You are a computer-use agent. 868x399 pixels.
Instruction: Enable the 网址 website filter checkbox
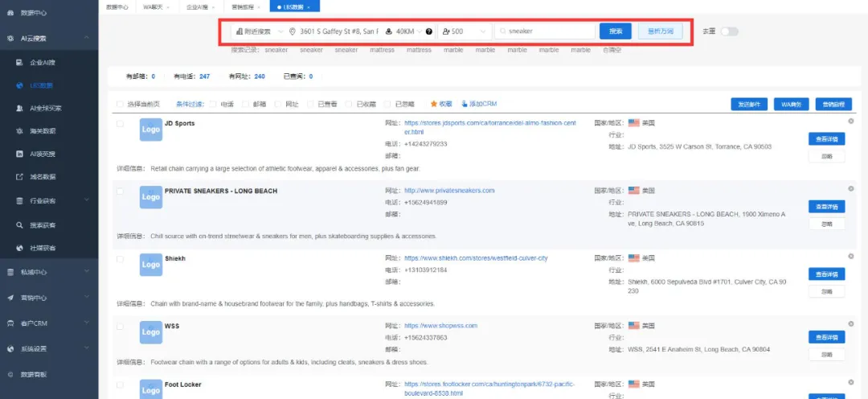(x=278, y=104)
